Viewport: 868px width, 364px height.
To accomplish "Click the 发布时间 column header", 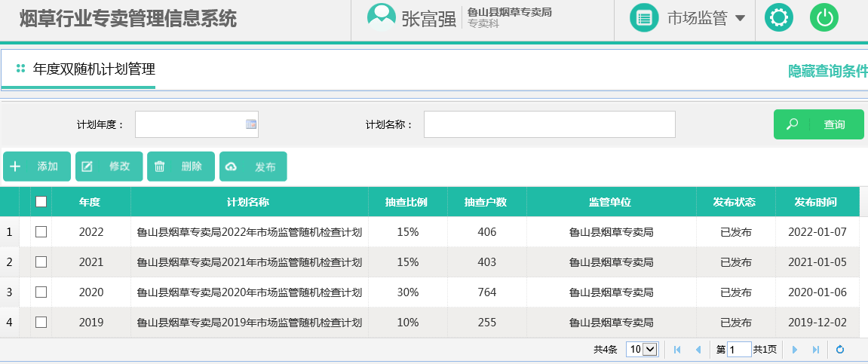I will coord(817,202).
